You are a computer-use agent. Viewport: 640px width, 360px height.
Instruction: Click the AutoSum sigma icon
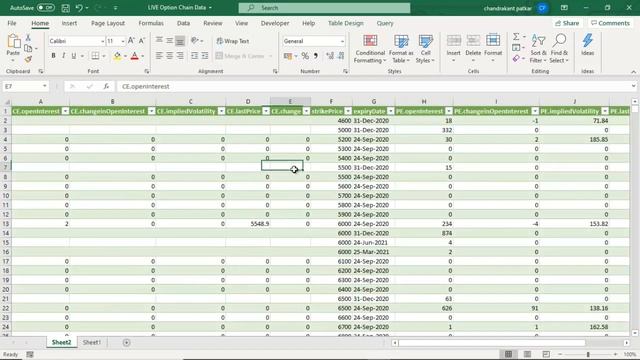click(x=516, y=37)
